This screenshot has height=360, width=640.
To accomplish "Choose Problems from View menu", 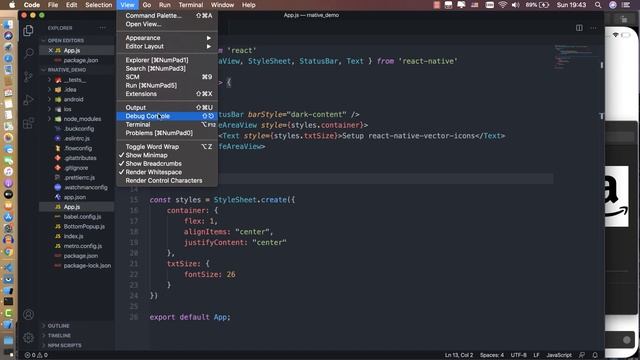I will tap(167, 133).
